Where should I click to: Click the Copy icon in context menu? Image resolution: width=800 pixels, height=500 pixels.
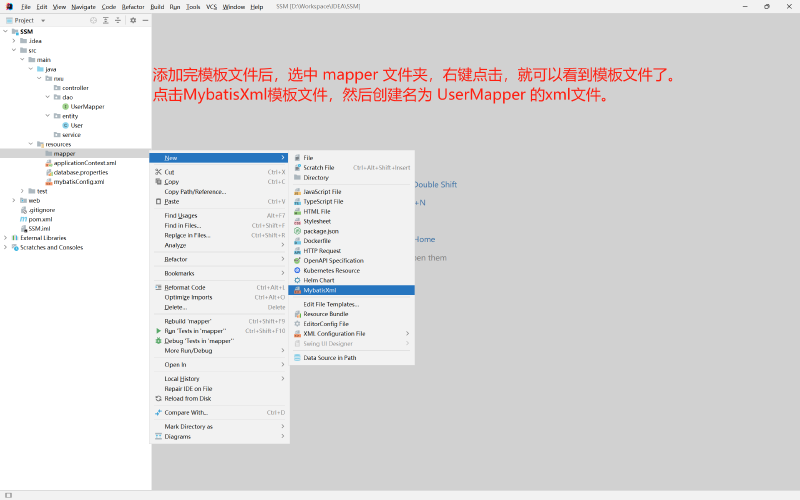[x=158, y=182]
